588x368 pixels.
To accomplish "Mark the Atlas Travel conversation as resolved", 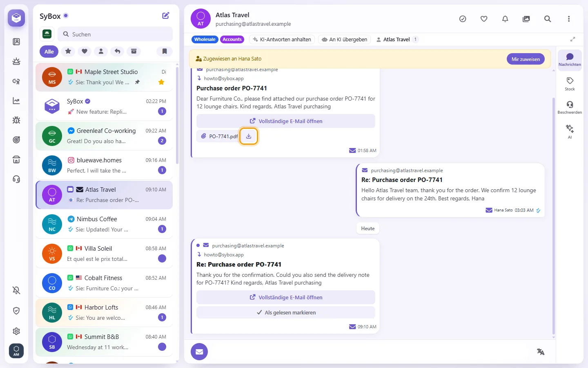I will (463, 19).
